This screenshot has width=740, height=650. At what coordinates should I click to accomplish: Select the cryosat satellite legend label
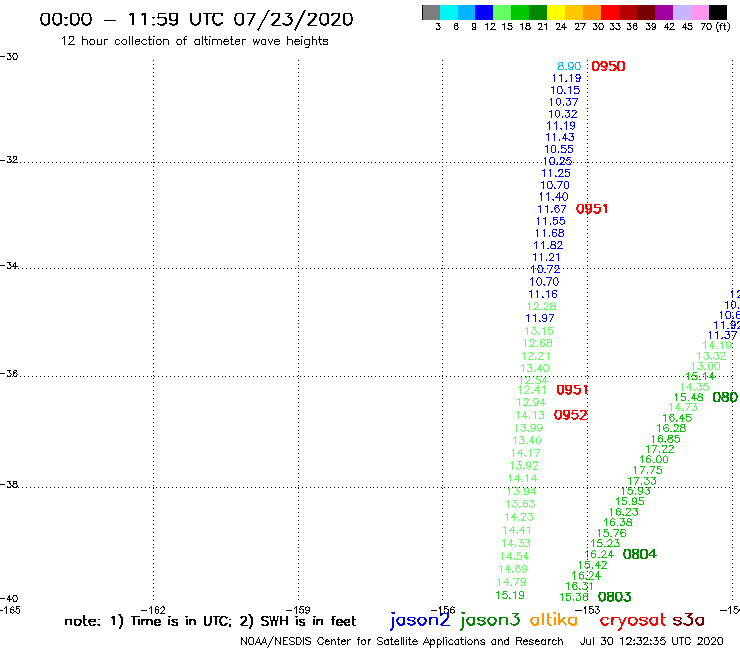633,621
